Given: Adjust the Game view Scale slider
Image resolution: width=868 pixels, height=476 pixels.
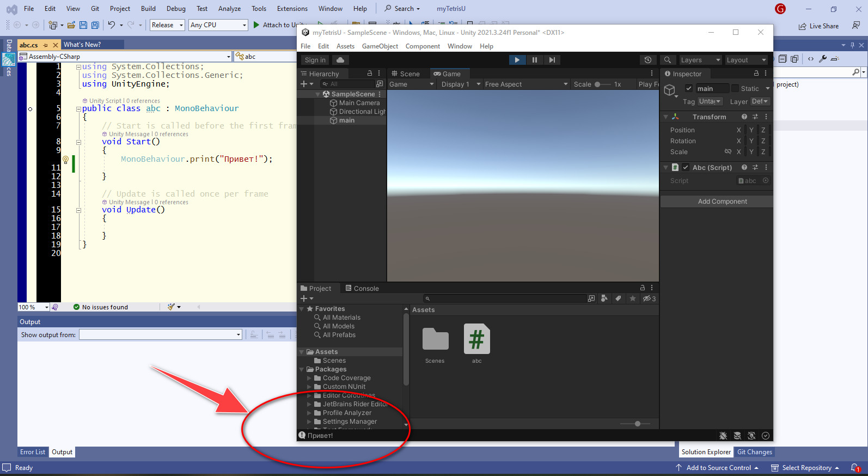Looking at the screenshot, I should coord(603,84).
